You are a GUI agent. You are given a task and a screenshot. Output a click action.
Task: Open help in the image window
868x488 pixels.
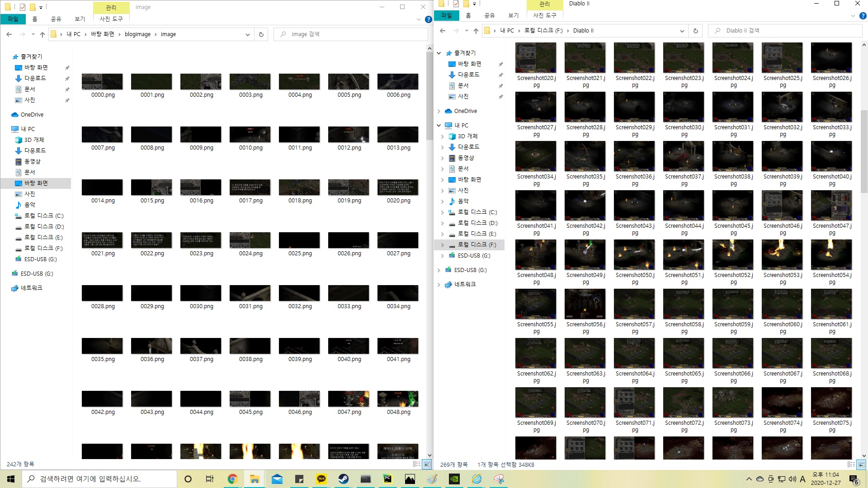tap(429, 19)
